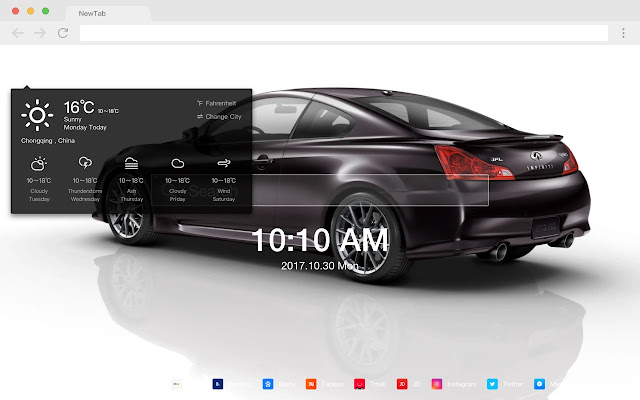
Task: Reload the page with the refresh icon
Action: pyautogui.click(x=63, y=33)
